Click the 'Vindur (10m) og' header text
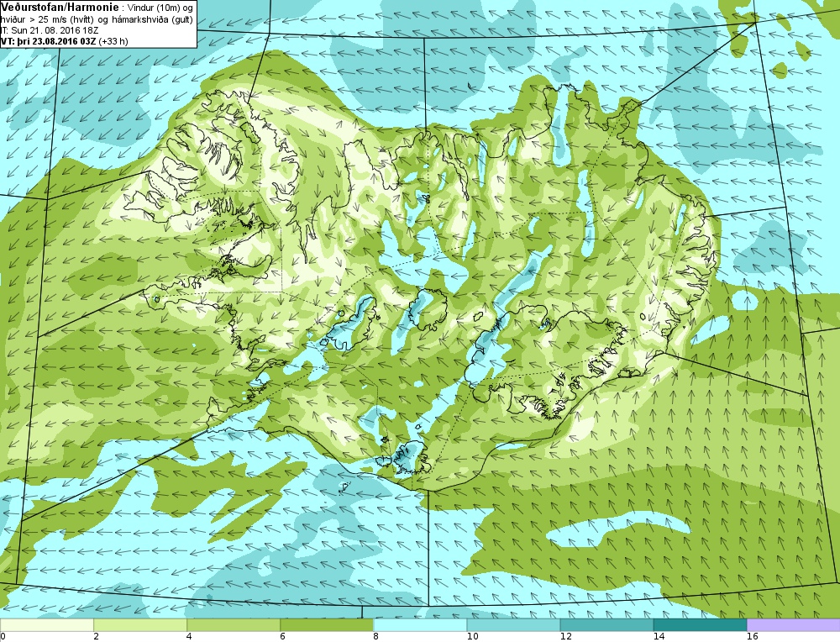The height and width of the screenshot is (642, 840). [159, 8]
